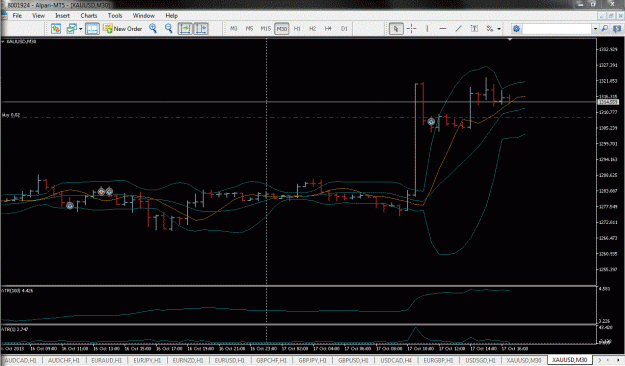The width and height of the screenshot is (625, 366).
Task: Click the red trade marker near 16 Oct 13:00
Action: pos(101,192)
